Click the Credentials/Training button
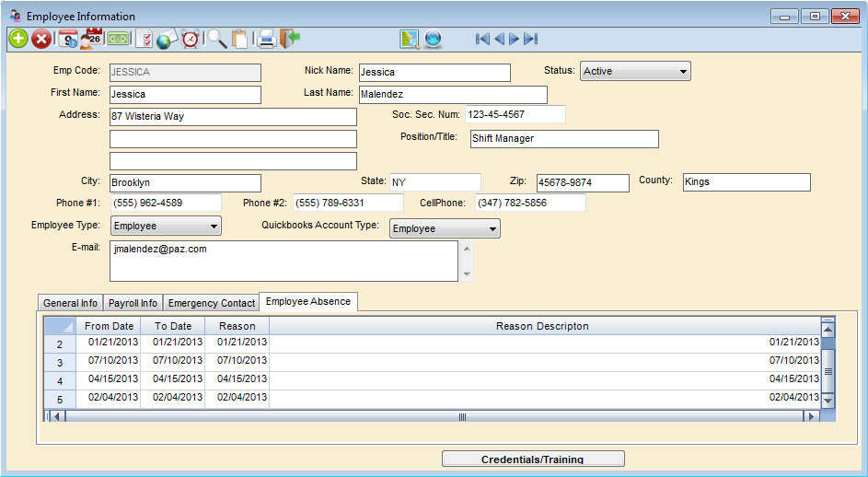Screen dimensions: 868x477 pyautogui.click(x=533, y=459)
